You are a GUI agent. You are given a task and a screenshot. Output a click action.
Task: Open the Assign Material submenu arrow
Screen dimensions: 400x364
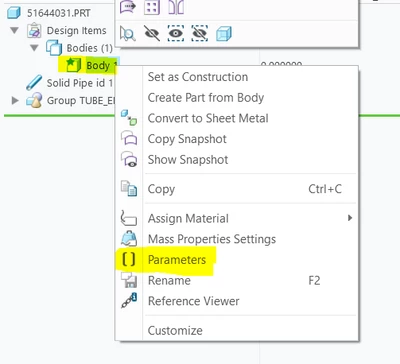350,218
